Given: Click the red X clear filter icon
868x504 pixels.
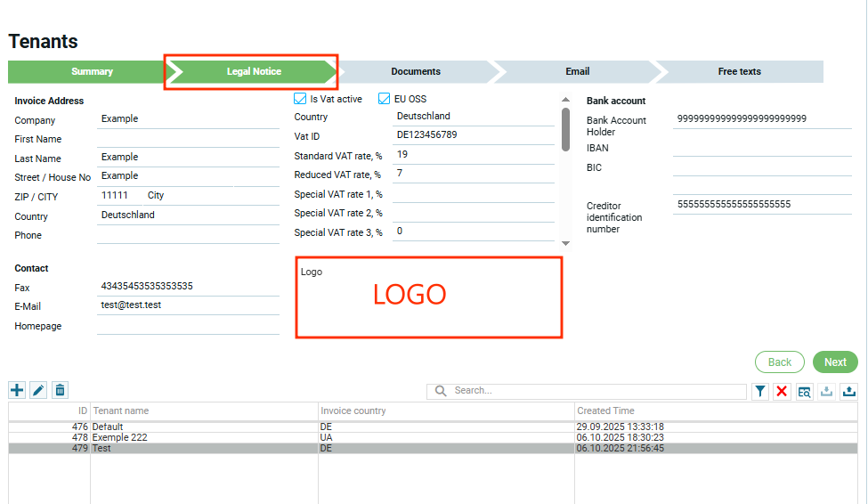Looking at the screenshot, I should point(782,392).
